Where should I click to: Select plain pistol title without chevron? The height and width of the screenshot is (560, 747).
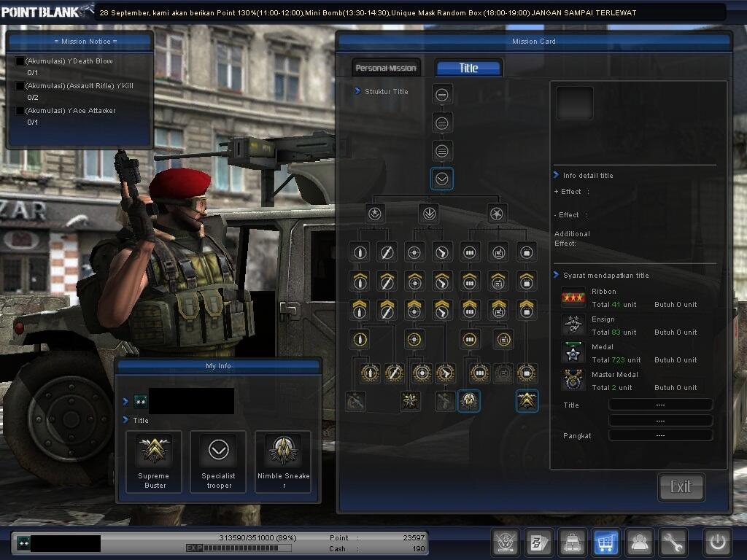(x=442, y=253)
